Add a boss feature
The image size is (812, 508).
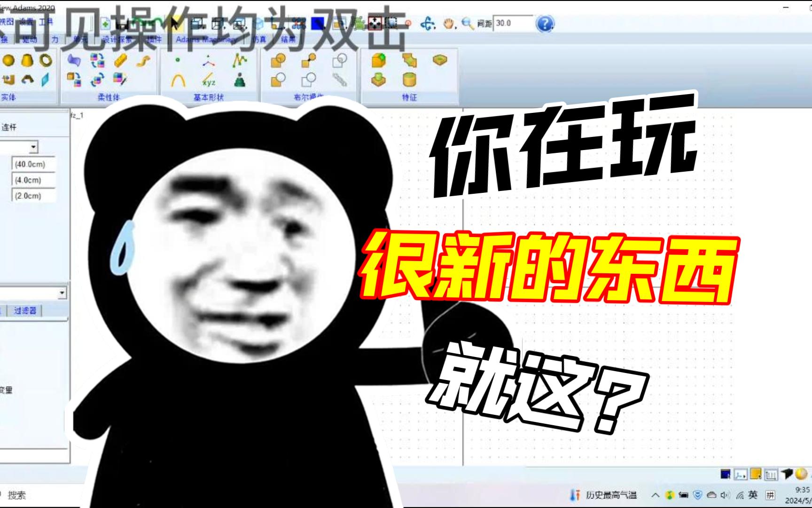pos(379,80)
